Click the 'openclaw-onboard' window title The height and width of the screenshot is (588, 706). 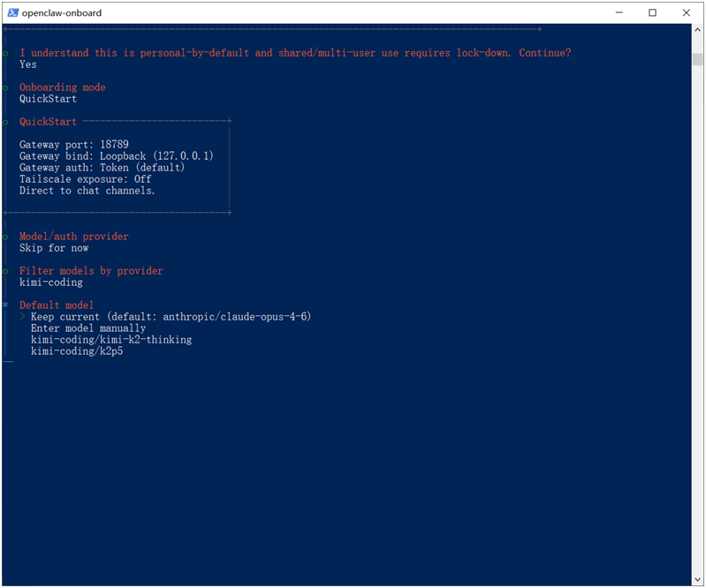coord(62,13)
